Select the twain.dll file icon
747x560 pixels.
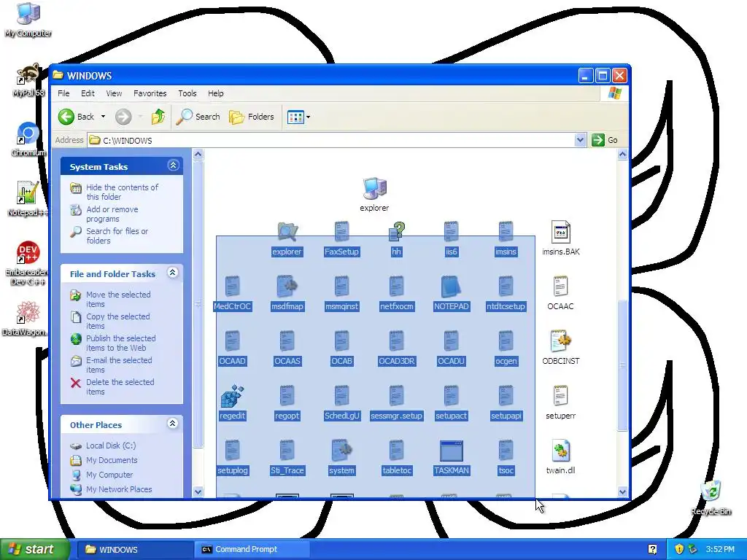[561, 451]
